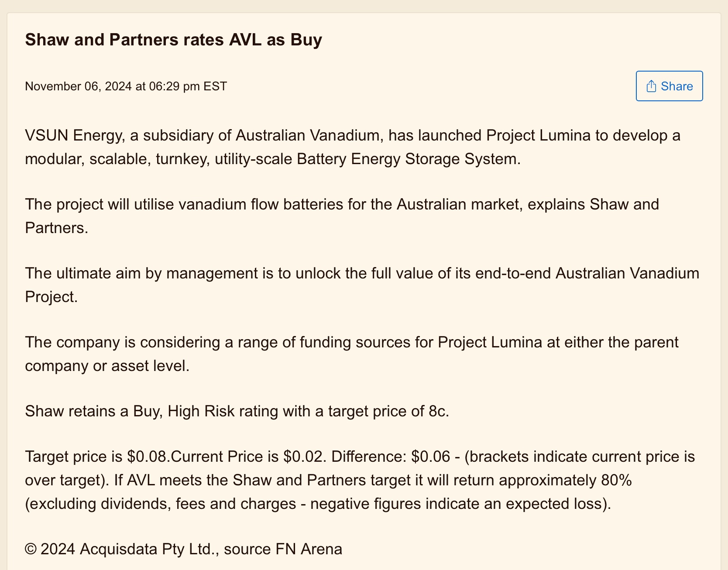Image resolution: width=728 pixels, height=570 pixels.
Task: Click 'Australian Vanadium' in the first paragraph
Action: coord(308,135)
